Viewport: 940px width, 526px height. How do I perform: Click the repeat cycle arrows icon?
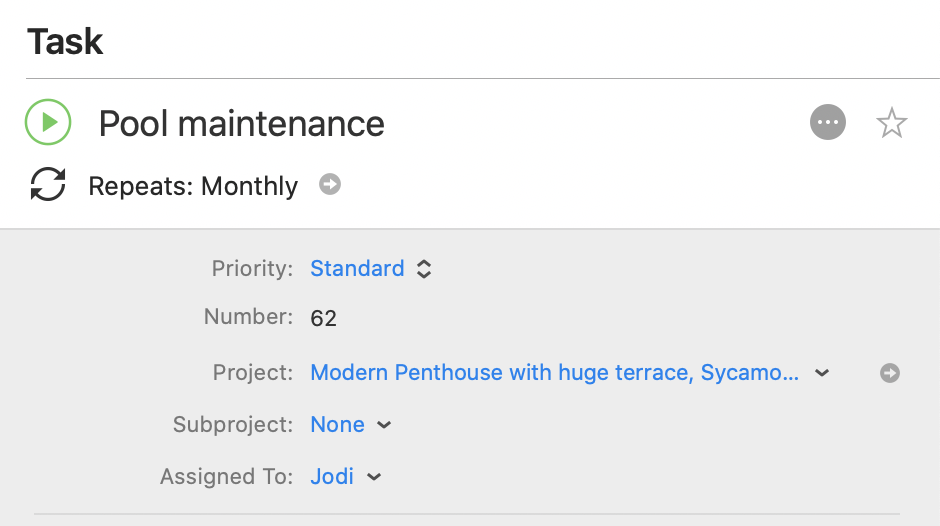pos(48,184)
